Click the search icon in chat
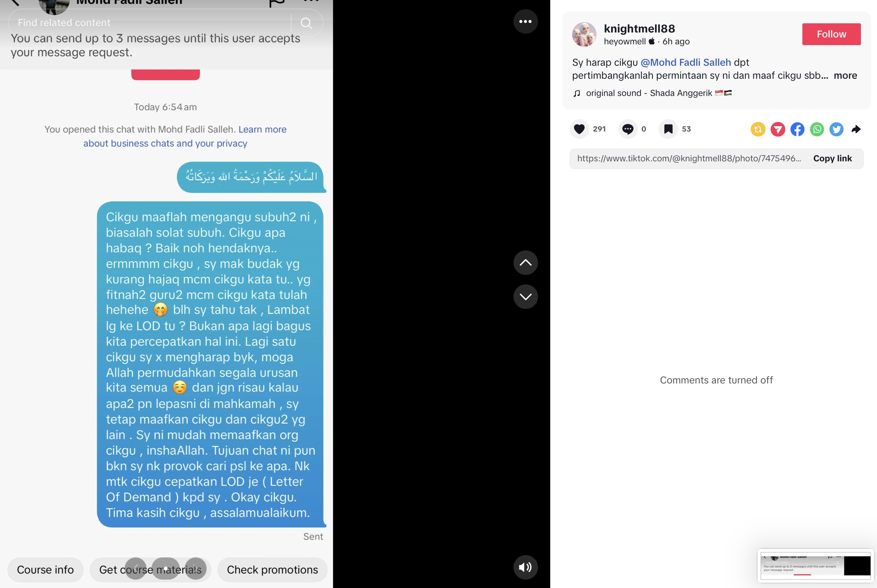The height and width of the screenshot is (588, 877). (x=305, y=22)
